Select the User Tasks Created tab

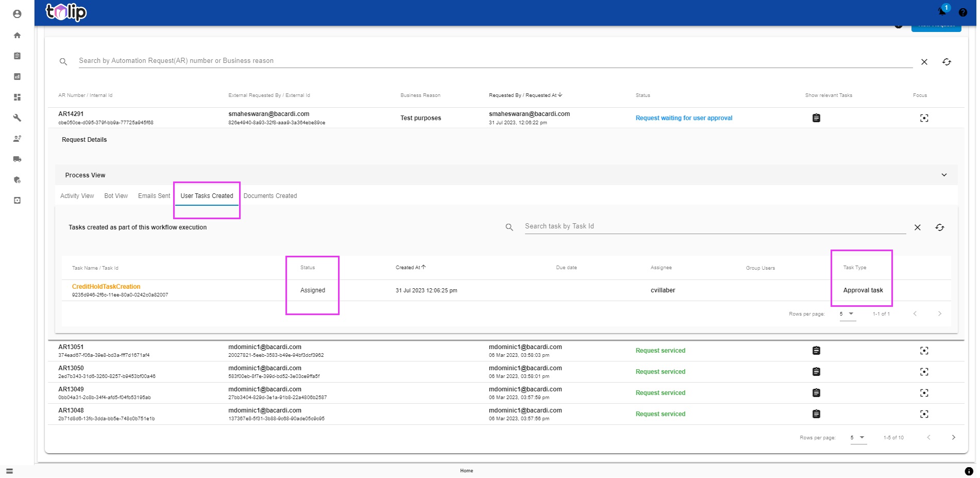tap(207, 196)
